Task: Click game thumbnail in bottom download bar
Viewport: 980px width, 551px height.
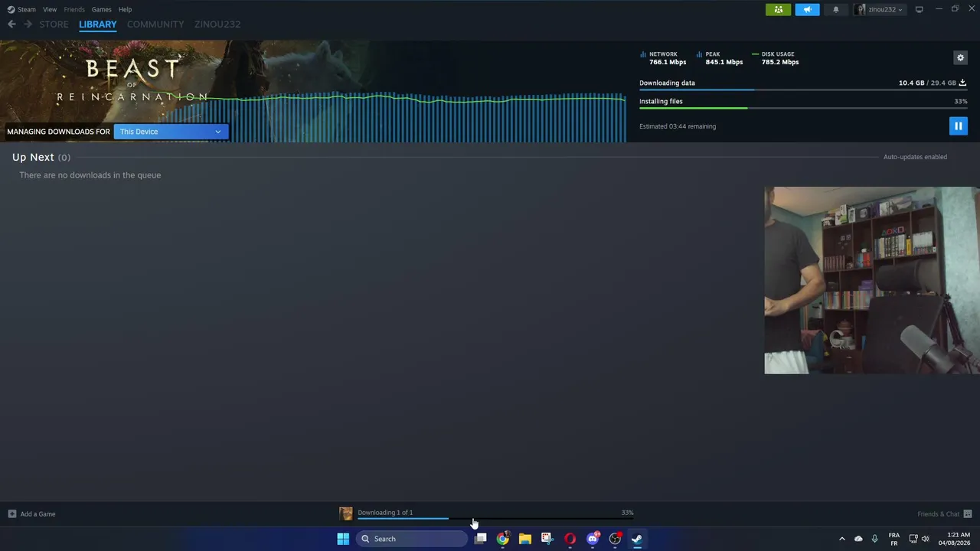Action: pos(346,514)
